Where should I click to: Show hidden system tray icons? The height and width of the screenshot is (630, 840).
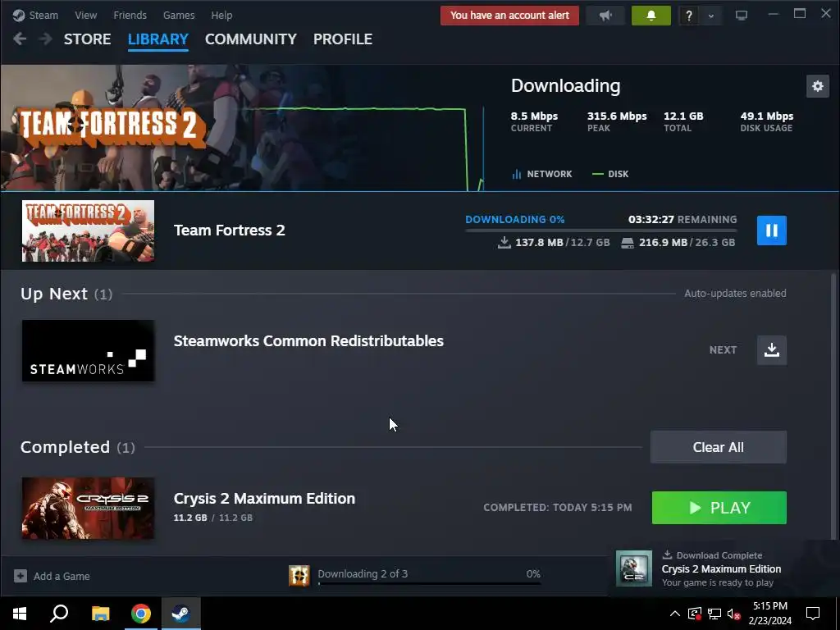[x=675, y=614]
